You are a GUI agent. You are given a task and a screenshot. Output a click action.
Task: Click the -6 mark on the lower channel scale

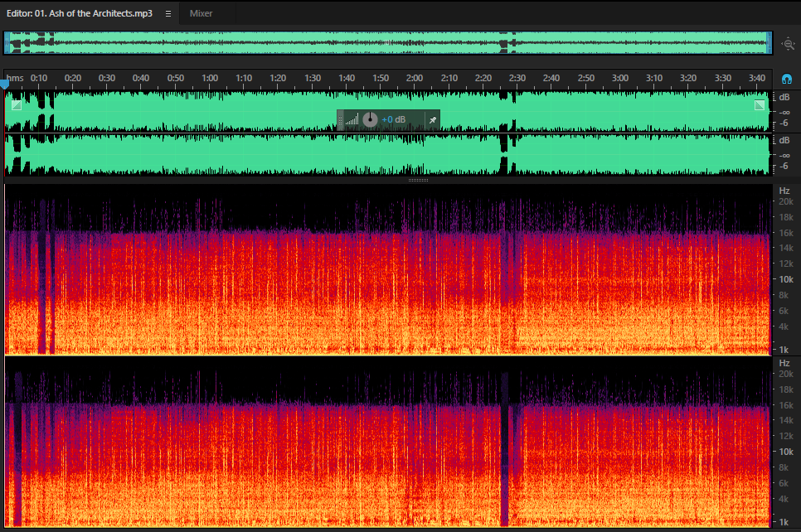coord(784,166)
